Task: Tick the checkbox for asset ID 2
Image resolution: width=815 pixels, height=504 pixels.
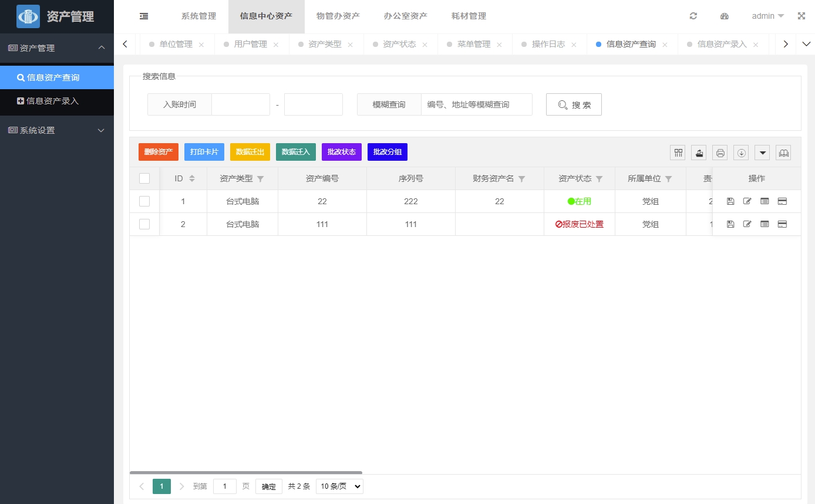Action: [144, 224]
